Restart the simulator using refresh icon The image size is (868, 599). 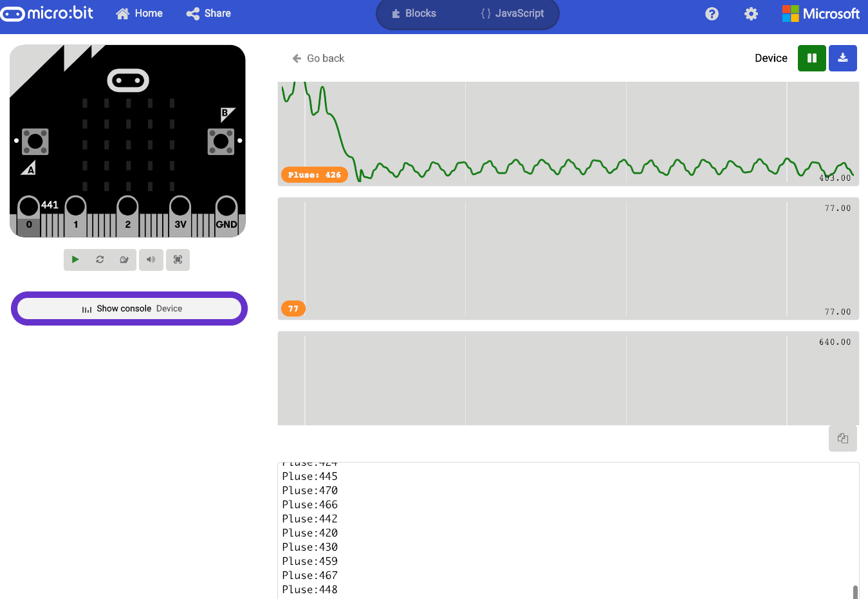pyautogui.click(x=100, y=259)
